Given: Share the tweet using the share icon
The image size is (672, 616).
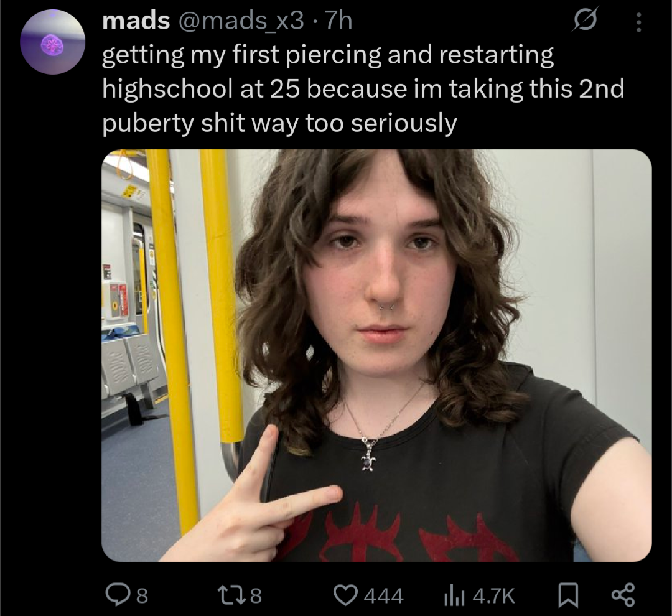Looking at the screenshot, I should pyautogui.click(x=623, y=597).
